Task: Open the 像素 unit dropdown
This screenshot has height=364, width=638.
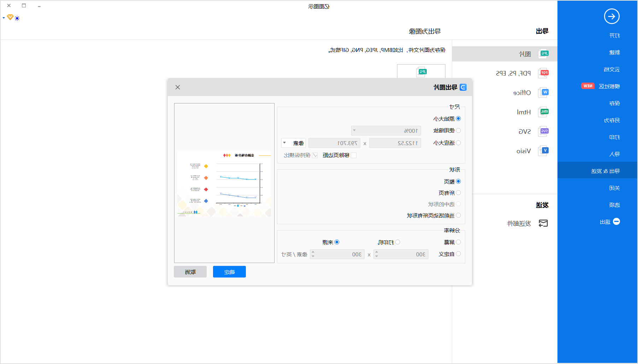Action: click(294, 143)
